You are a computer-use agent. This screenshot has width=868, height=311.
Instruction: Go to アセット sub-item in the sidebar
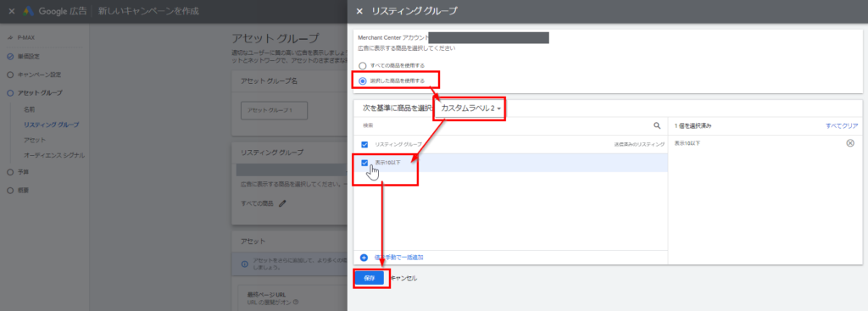tap(35, 141)
